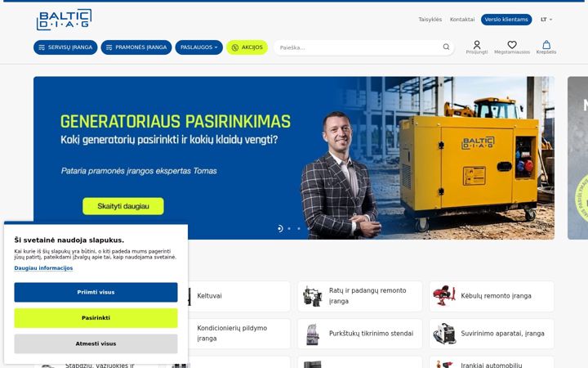
Task: Accept all cookies with Priimti visus
Action: (96, 292)
